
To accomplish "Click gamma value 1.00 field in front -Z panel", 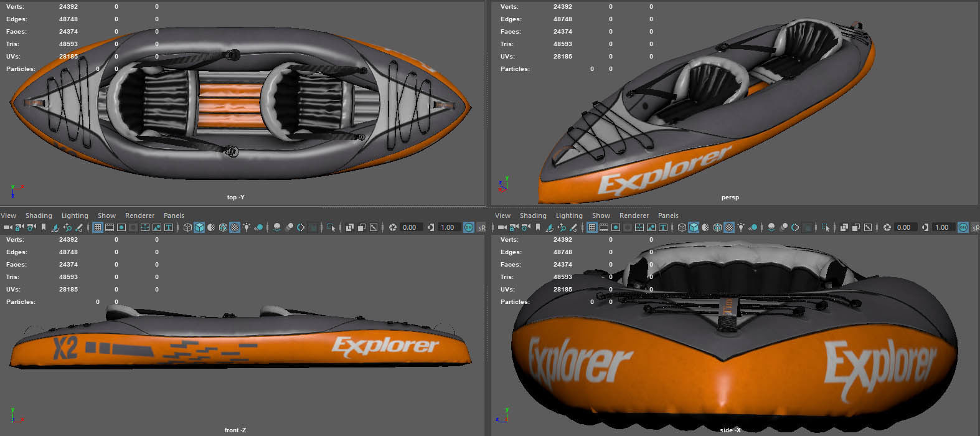I will [x=449, y=227].
